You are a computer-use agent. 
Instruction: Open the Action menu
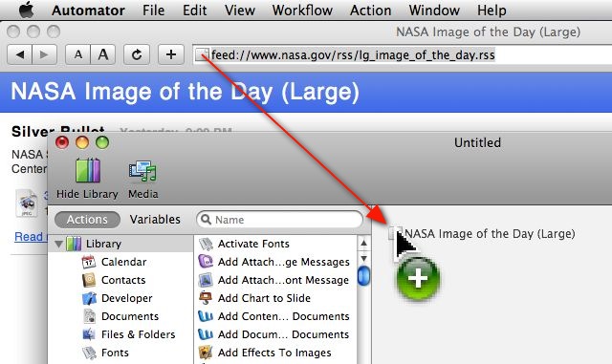[370, 11]
